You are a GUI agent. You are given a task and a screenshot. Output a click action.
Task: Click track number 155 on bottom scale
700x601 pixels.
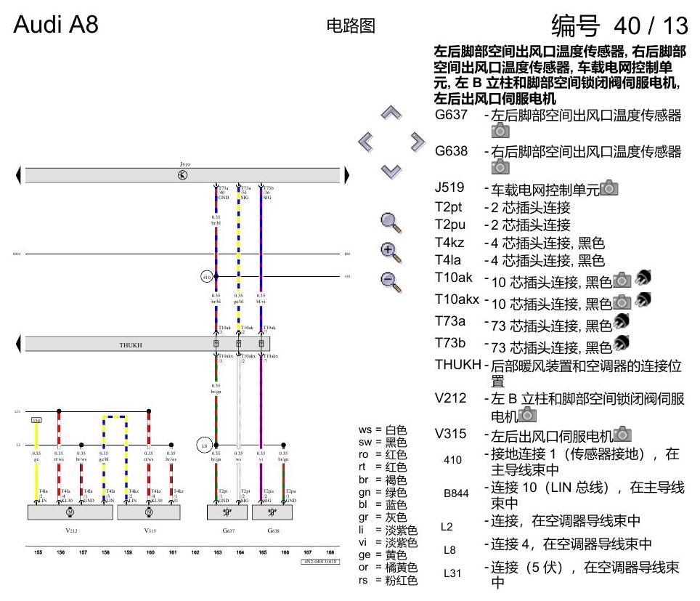point(38,552)
